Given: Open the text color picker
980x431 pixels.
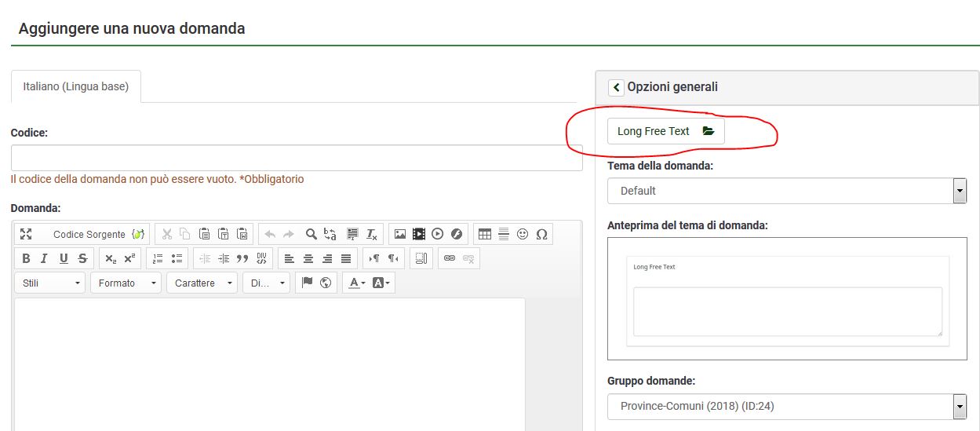Looking at the screenshot, I should pyautogui.click(x=357, y=283).
